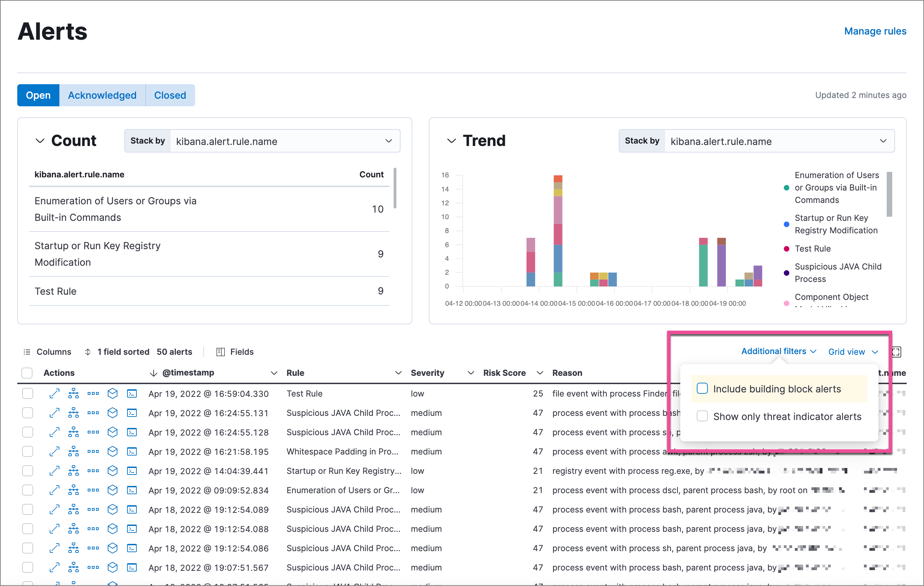Enable Show only threat indicator alerts
This screenshot has width=924, height=586.
tap(703, 416)
